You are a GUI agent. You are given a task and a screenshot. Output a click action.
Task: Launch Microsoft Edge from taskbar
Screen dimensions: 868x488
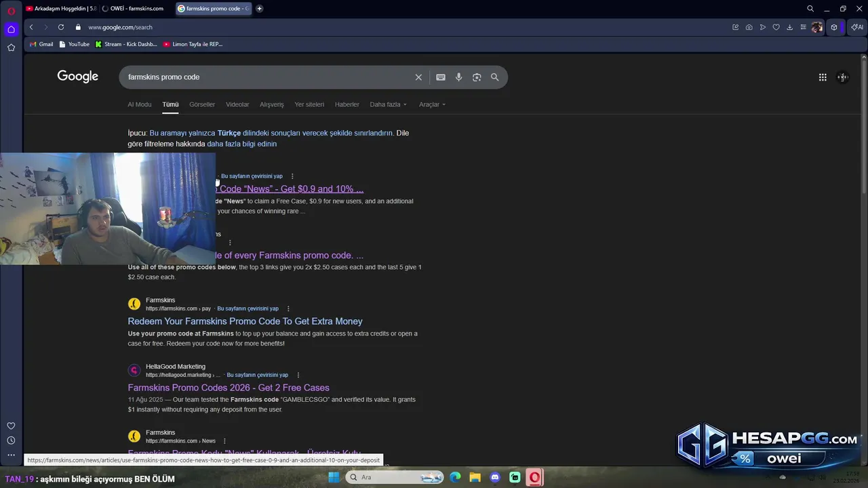point(455,477)
